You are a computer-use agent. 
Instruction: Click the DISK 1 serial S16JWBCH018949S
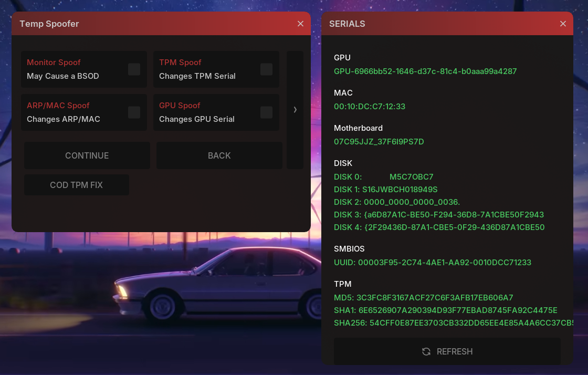click(x=385, y=190)
